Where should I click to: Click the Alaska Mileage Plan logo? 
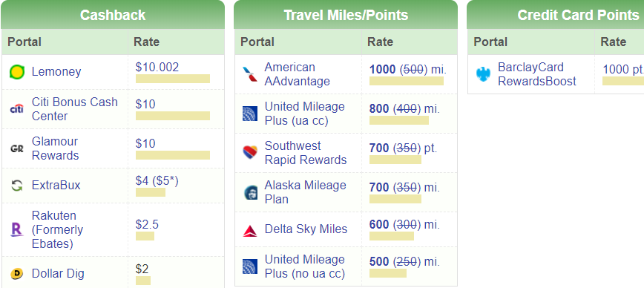(250, 192)
